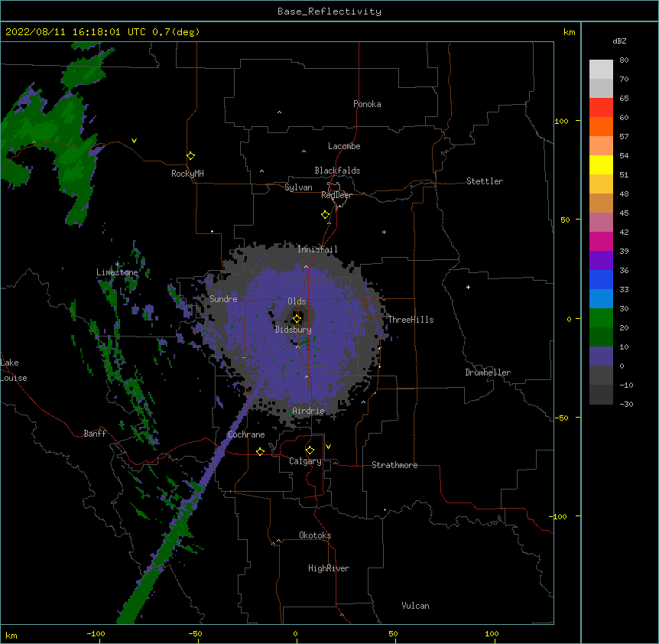Click the dBZ legend header
659x644 pixels.
tap(619, 41)
